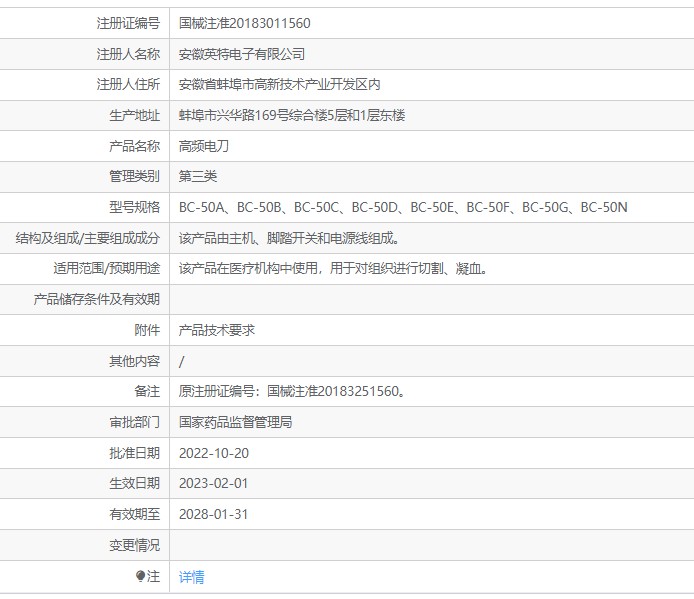Image resolution: width=694 pixels, height=599 pixels.
Task: Click the 生产地址 label
Action: [135, 115]
